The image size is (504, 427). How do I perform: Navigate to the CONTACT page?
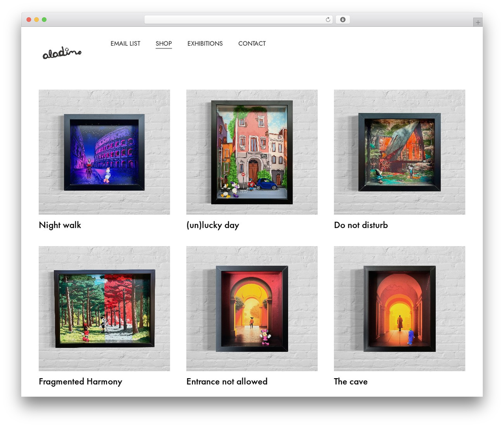[x=252, y=43]
